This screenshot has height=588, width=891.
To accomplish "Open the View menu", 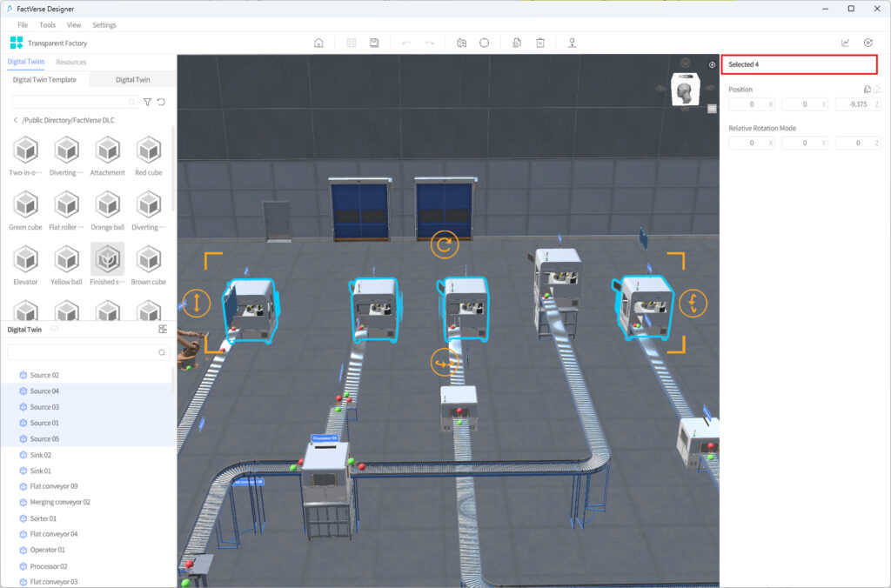I will coord(74,25).
